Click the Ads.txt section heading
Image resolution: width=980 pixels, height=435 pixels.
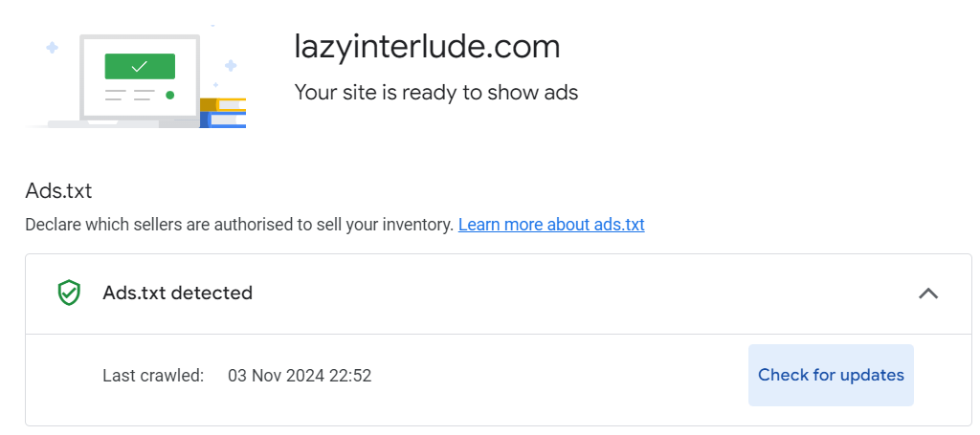[58, 190]
